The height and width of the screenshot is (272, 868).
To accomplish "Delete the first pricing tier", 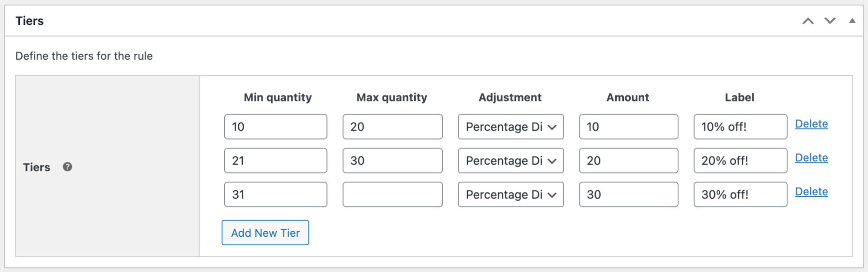I will point(811,124).
